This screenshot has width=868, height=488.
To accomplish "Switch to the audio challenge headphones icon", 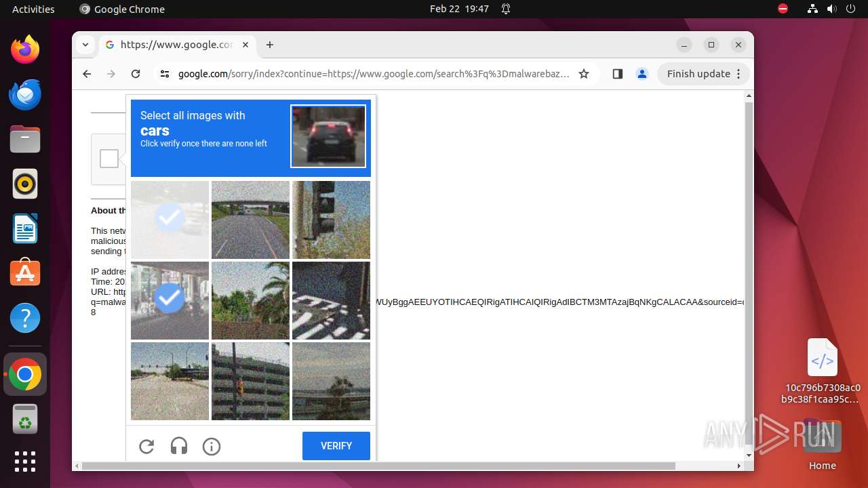I will click(179, 446).
